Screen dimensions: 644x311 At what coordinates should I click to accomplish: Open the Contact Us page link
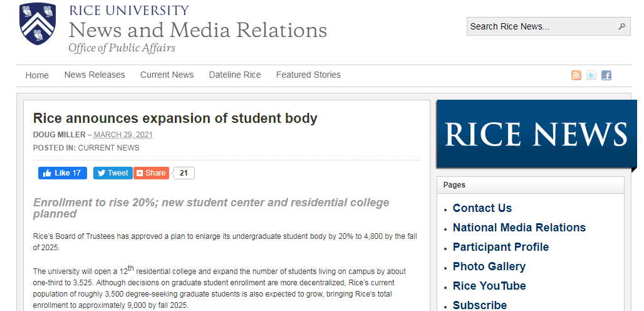click(482, 208)
